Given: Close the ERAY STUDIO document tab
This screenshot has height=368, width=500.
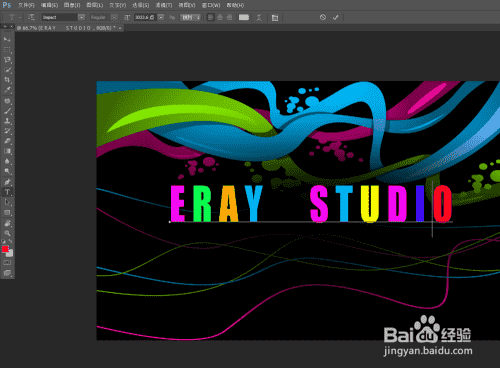Looking at the screenshot, I should [x=120, y=28].
